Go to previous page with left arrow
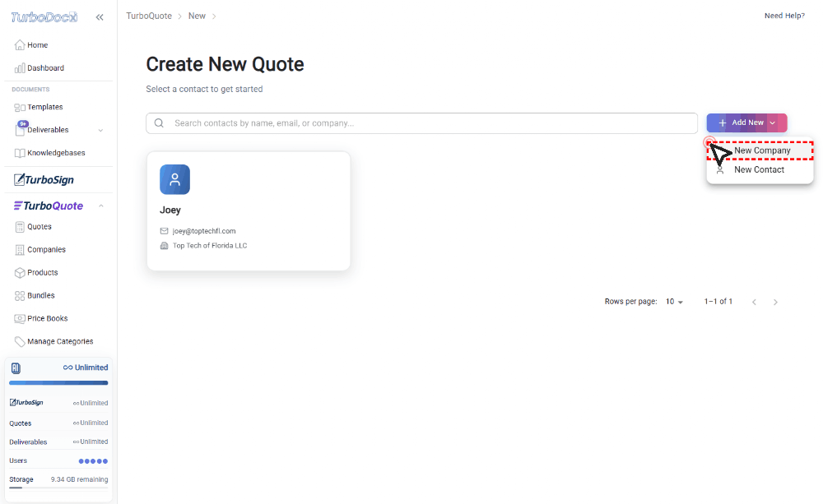The image size is (823, 504). pos(754,302)
